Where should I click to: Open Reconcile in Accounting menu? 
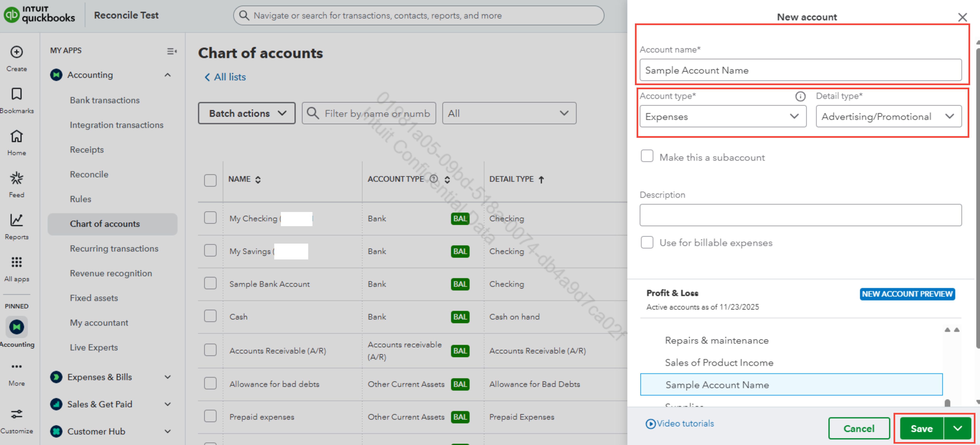pos(89,174)
